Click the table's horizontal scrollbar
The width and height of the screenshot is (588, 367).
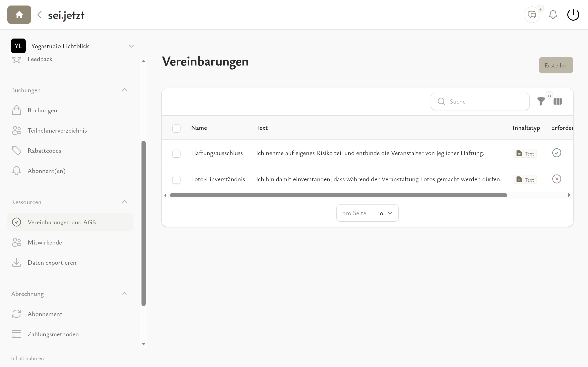pos(338,195)
